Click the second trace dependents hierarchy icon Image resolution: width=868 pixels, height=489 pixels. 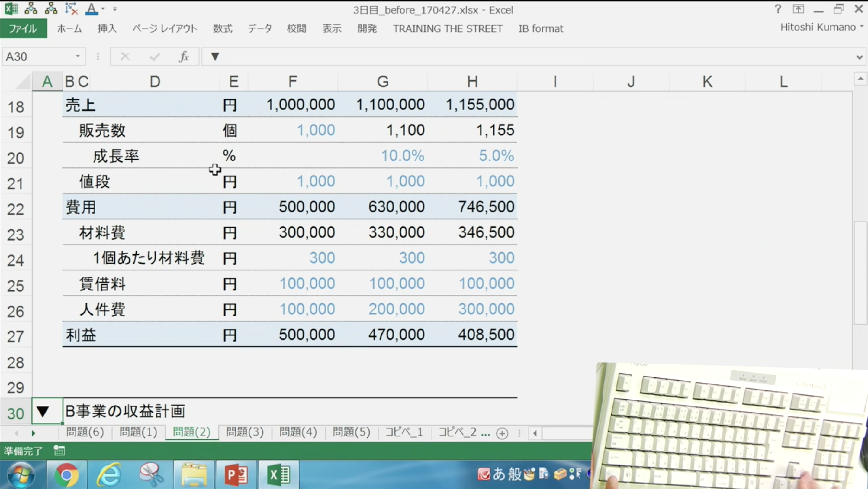(x=51, y=8)
